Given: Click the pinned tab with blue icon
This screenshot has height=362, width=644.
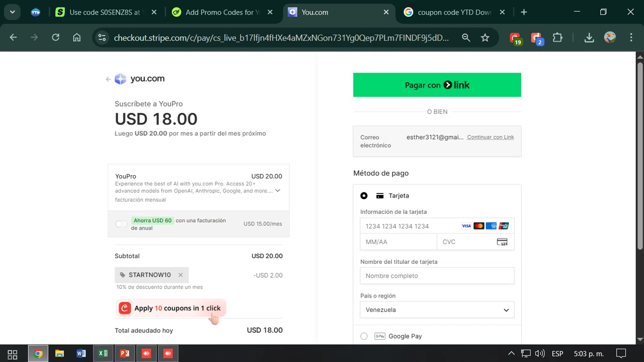Looking at the screenshot, I should (x=36, y=12).
